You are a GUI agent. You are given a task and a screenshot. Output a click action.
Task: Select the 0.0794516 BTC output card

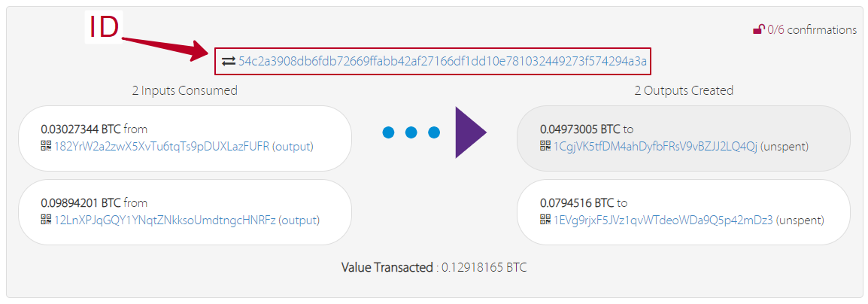pyautogui.click(x=683, y=211)
